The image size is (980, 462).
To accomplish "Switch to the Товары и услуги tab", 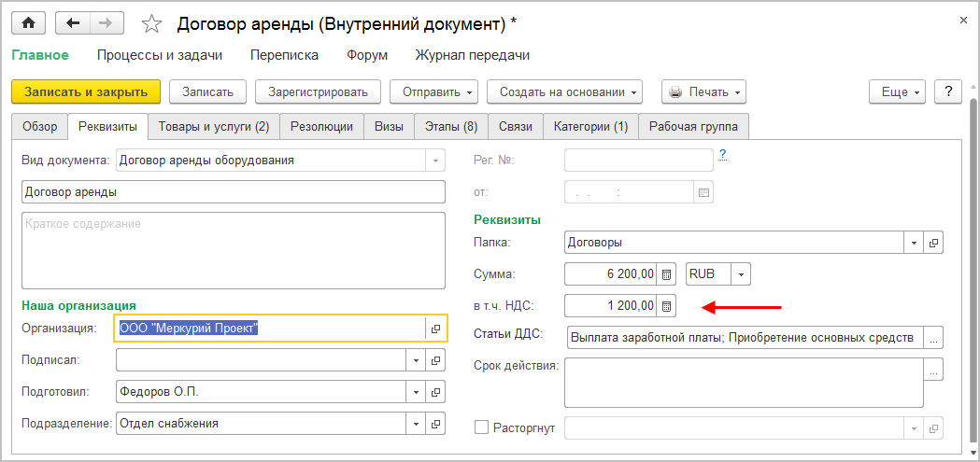I will (213, 126).
